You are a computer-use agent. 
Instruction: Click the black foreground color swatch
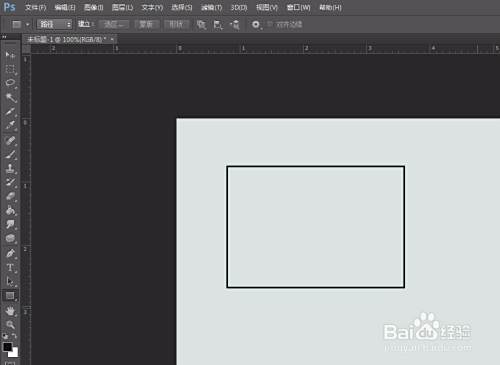click(7, 347)
